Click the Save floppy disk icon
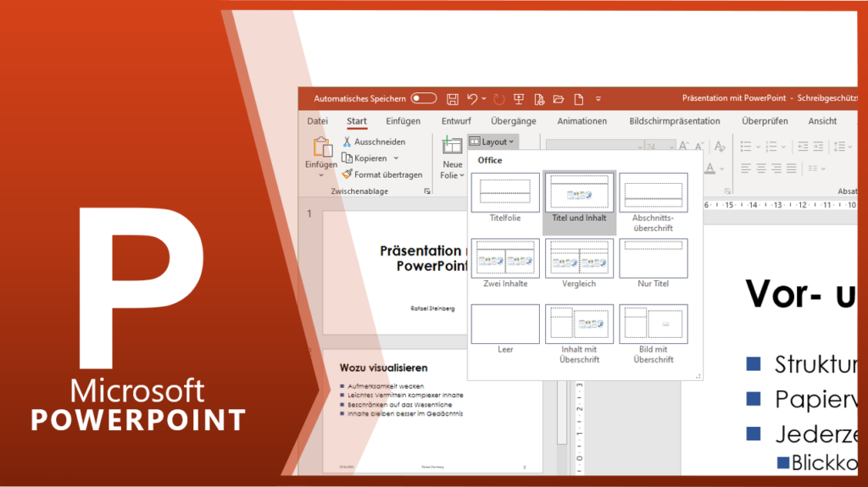Image resolution: width=868 pixels, height=487 pixels. point(453,99)
